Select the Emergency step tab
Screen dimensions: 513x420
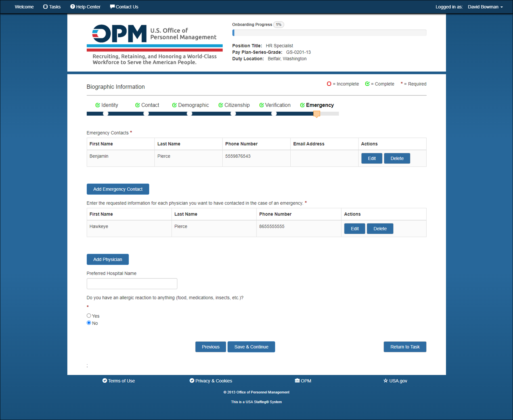[x=317, y=105]
